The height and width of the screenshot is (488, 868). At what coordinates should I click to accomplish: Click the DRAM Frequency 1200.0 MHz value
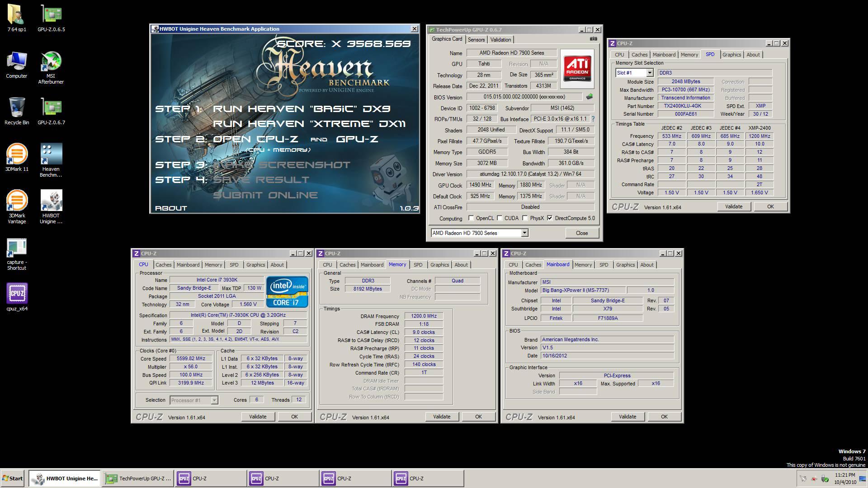coord(424,316)
